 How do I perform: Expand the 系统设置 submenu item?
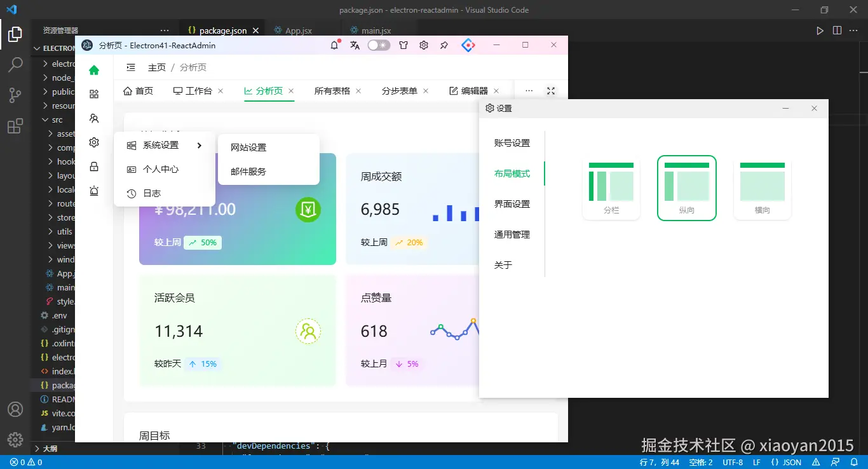coord(165,145)
